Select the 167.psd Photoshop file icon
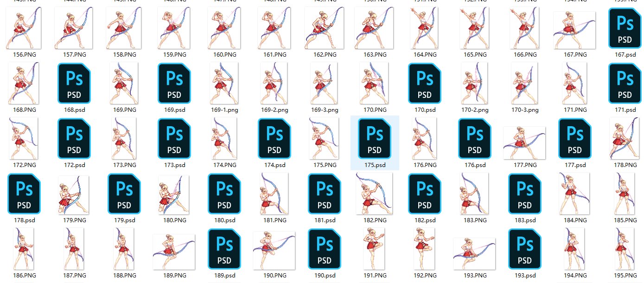The image size is (644, 283). (625, 29)
